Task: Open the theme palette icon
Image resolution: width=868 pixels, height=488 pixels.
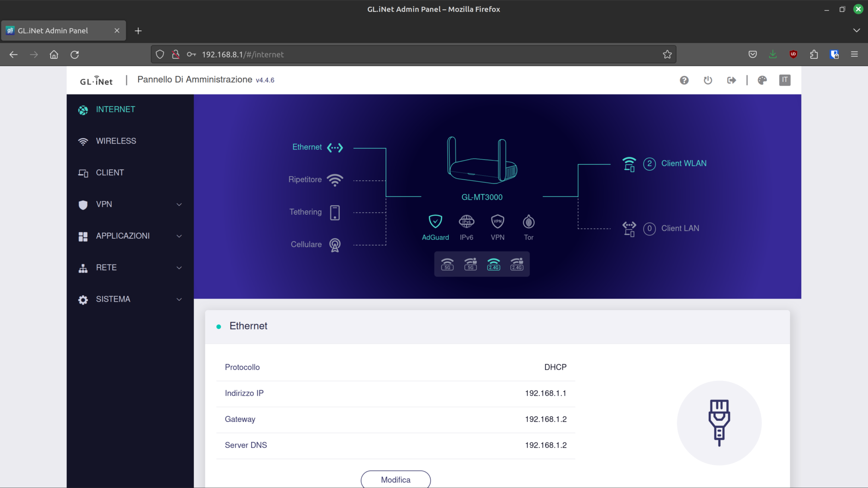Action: click(762, 80)
